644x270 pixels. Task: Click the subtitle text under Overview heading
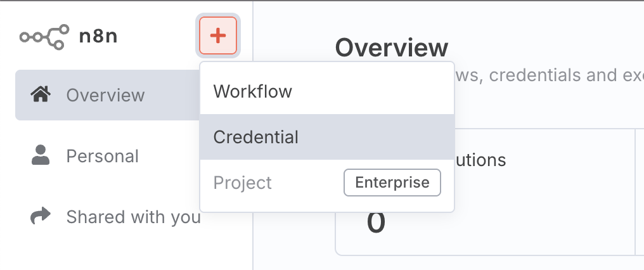pos(545,75)
